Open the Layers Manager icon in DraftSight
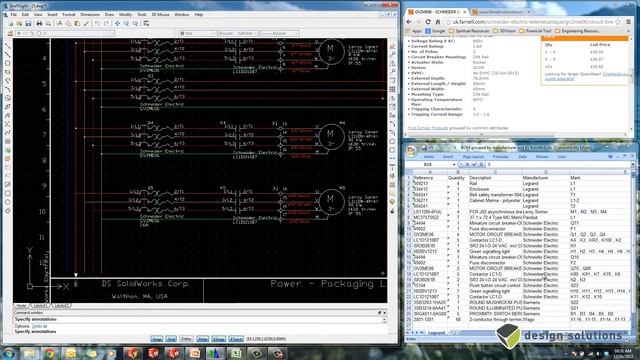 tap(10, 33)
